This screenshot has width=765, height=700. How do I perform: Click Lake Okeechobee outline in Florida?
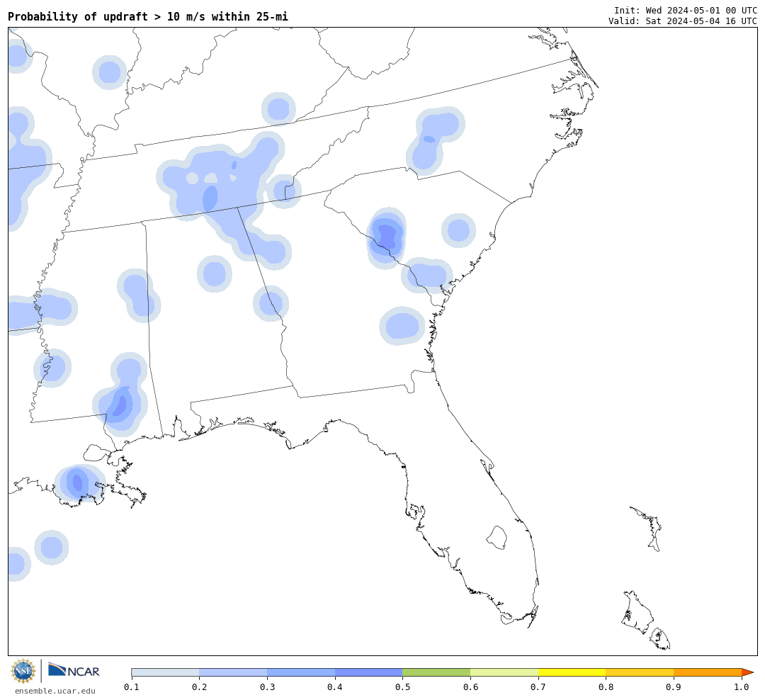tap(497, 538)
